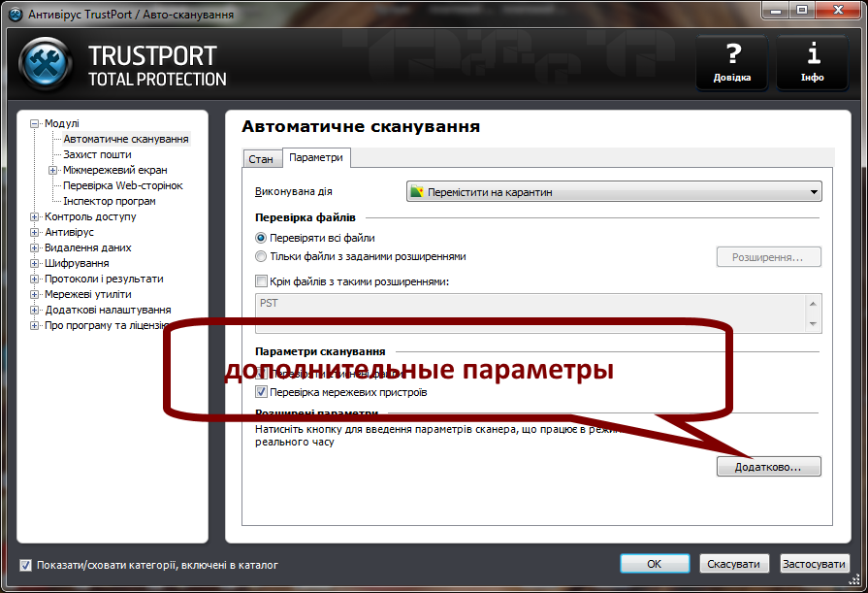868x593 pixels.
Task: Click the TrustPort icon in the title bar
Action: click(x=14, y=15)
